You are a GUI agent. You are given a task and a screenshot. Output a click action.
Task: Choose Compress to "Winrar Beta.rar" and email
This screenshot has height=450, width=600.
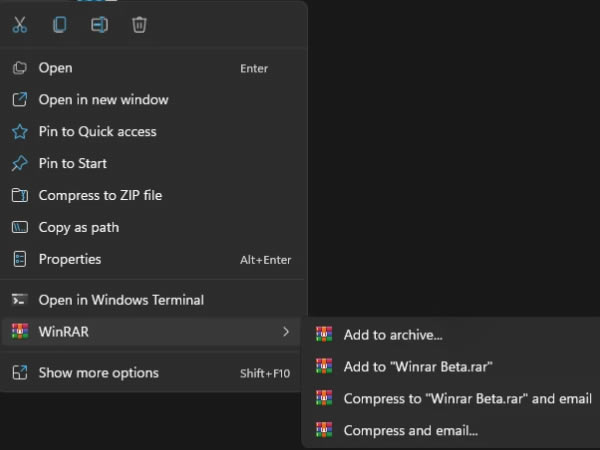(x=452, y=399)
